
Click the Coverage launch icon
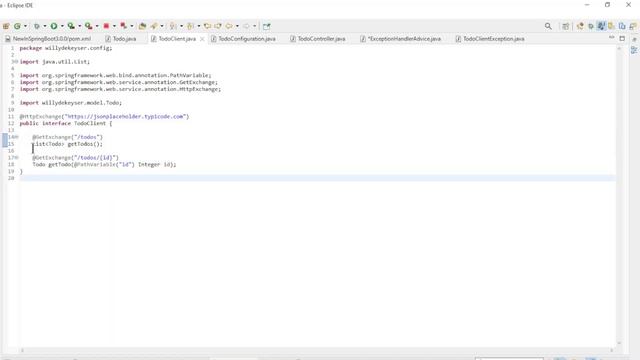click(x=71, y=26)
